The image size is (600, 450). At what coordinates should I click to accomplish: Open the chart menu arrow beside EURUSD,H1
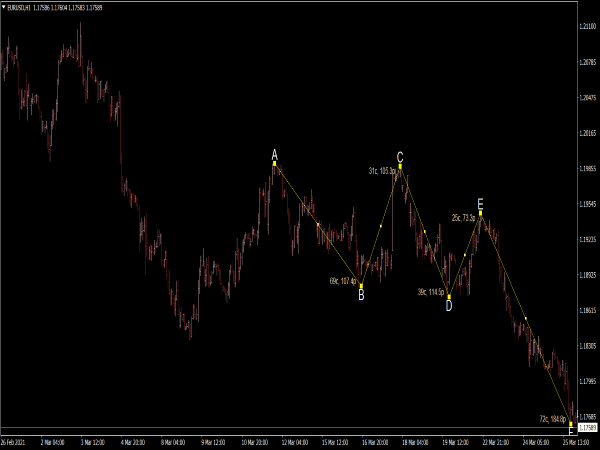(x=3, y=7)
